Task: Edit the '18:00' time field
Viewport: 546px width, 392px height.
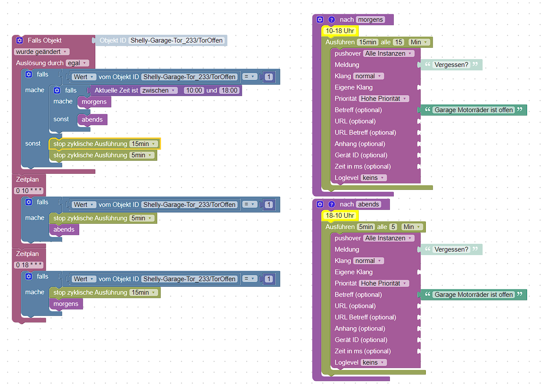Action: coord(229,90)
